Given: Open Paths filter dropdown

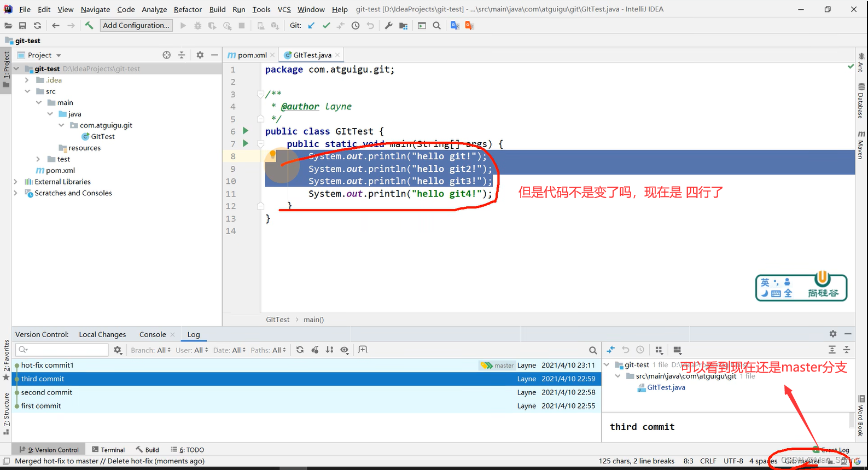Looking at the screenshot, I should point(269,350).
